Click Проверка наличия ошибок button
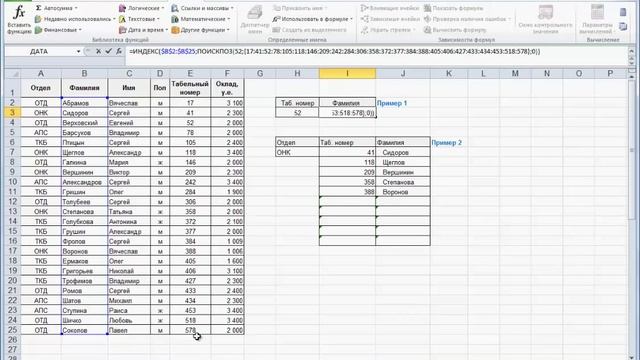 click(467, 19)
